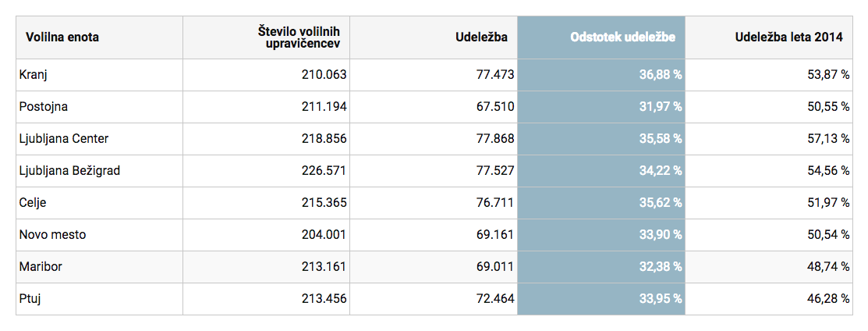Sort by Udeležba leta 2014 header

point(792,37)
